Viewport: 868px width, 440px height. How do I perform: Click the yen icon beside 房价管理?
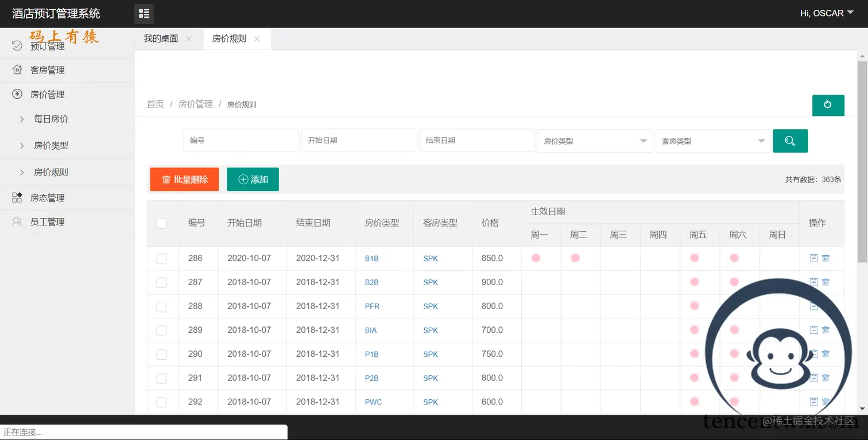click(x=17, y=94)
